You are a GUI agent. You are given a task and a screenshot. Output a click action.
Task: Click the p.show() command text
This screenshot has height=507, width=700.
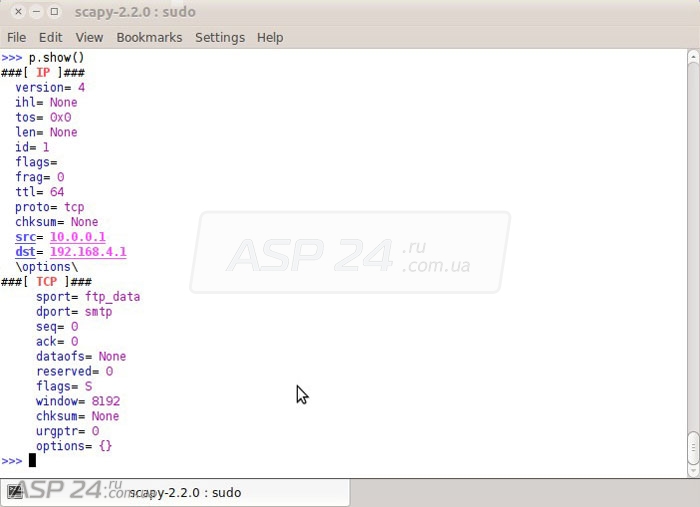[x=56, y=58]
